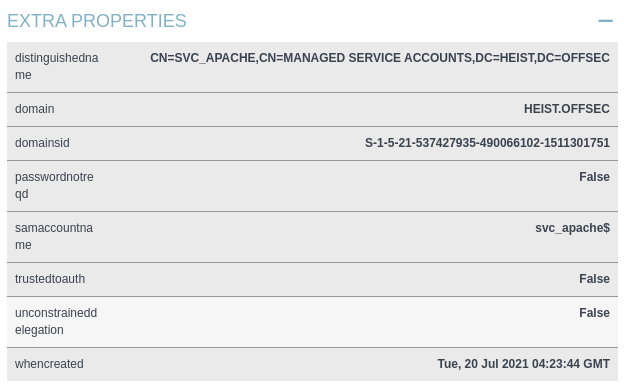Click the samaccountname property label
The image size is (624, 389).
54,236
